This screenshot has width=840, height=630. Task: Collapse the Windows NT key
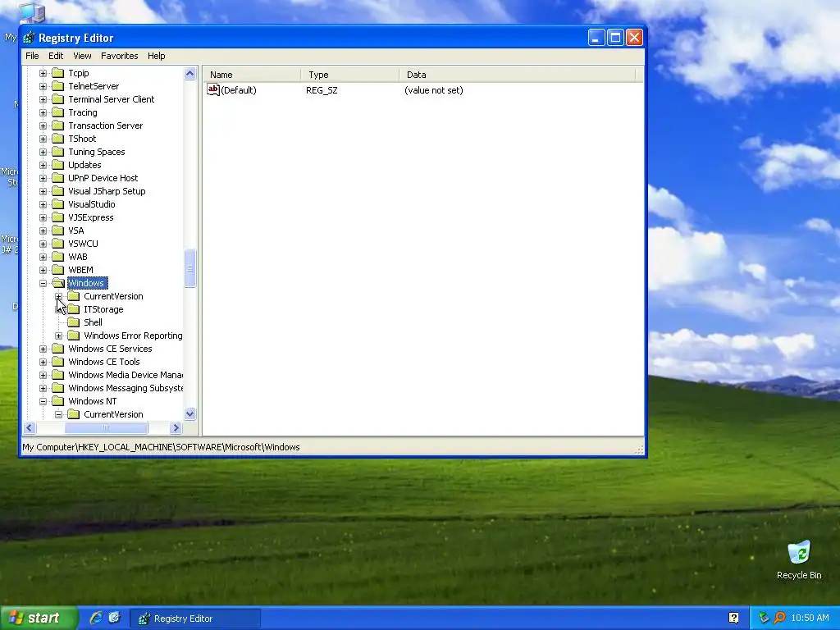(x=43, y=401)
